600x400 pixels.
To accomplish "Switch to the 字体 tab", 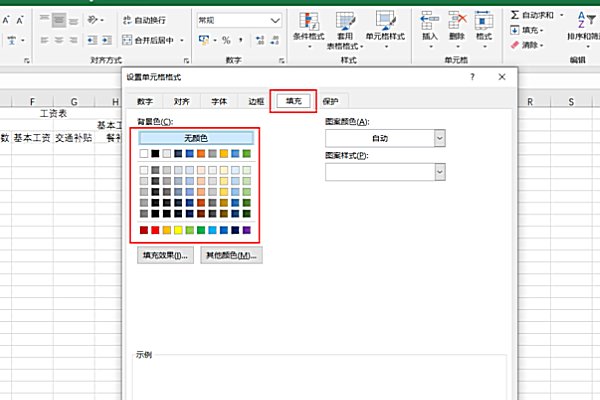I will (x=219, y=101).
